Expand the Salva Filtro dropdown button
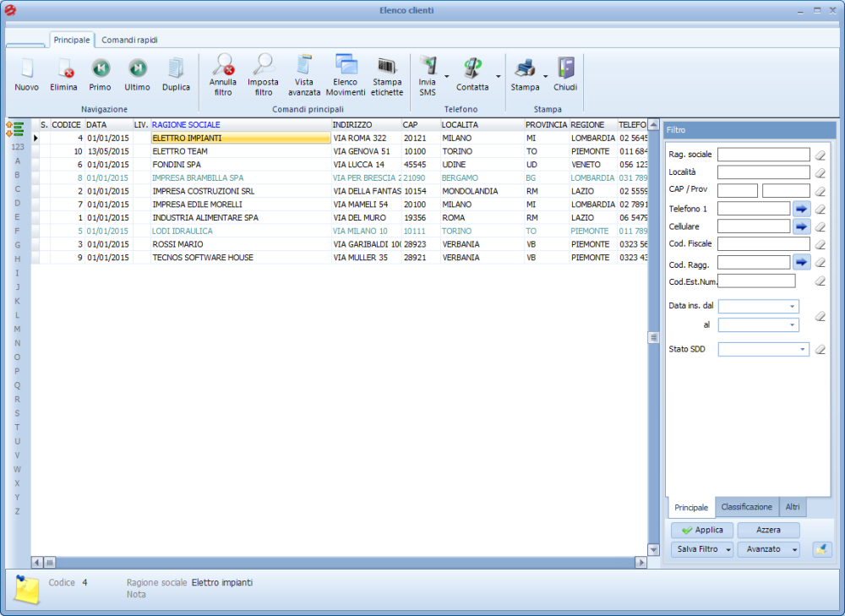 728,549
